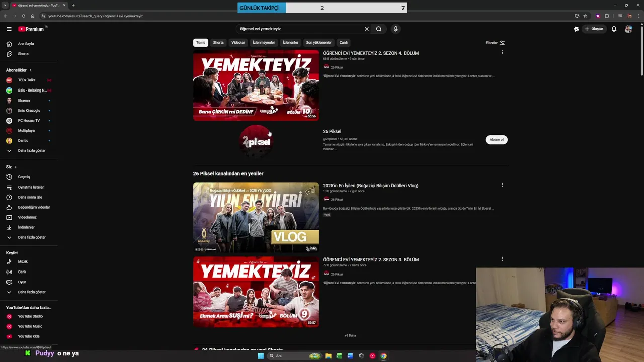Expand Daha fazla göster under Siz
The image size is (644, 362).
31,237
